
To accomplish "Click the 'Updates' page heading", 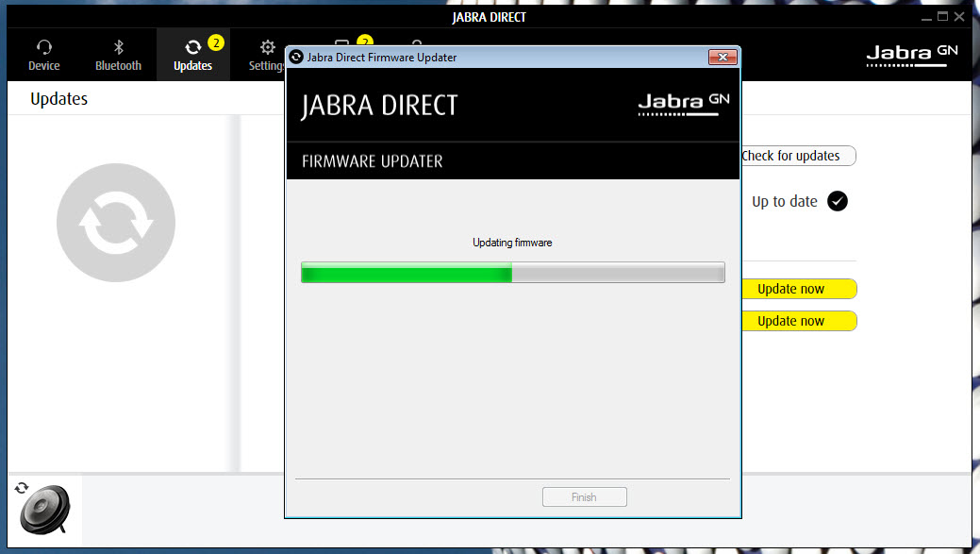I will [58, 99].
